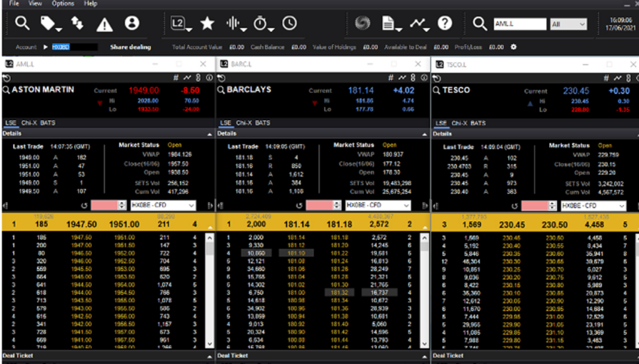Screen dimensions: 639x364
Task: Switch to the Chi-X tab in the BARC.L window
Action: click(244, 123)
